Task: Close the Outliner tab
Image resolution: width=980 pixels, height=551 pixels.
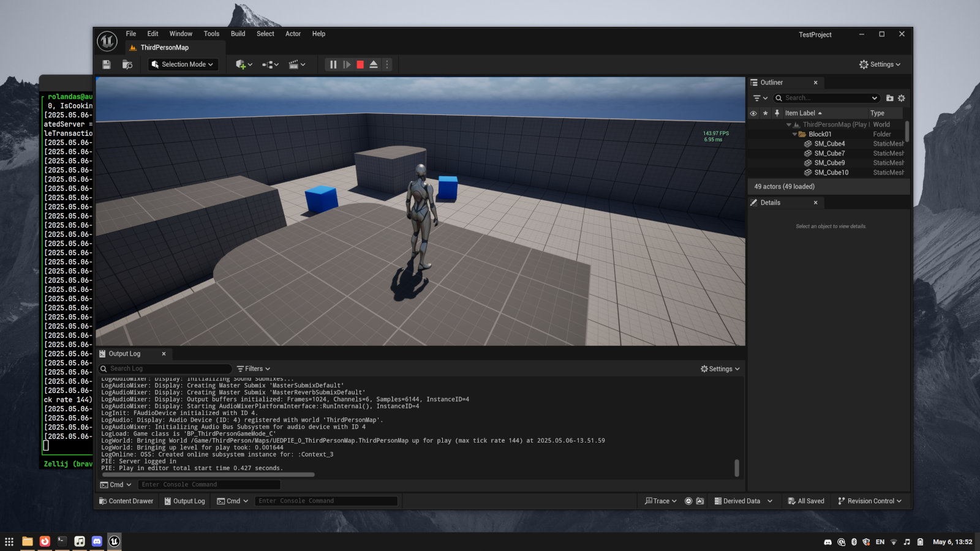Action: (815, 83)
